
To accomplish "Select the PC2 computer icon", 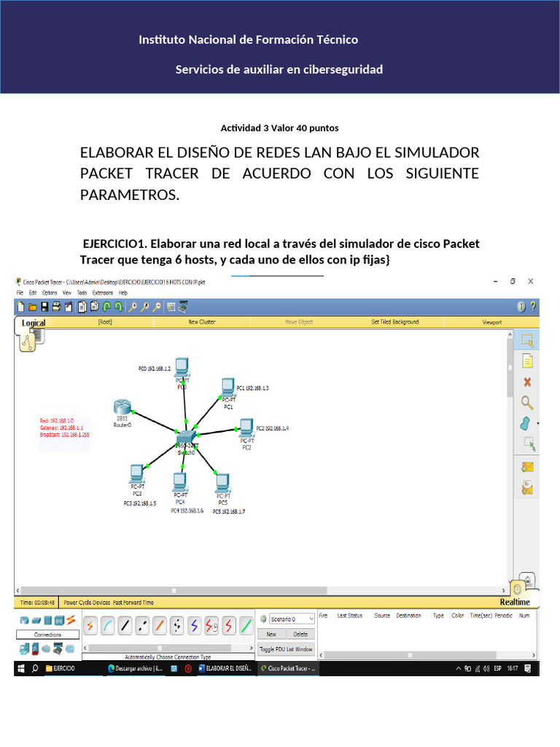I will coord(246,427).
